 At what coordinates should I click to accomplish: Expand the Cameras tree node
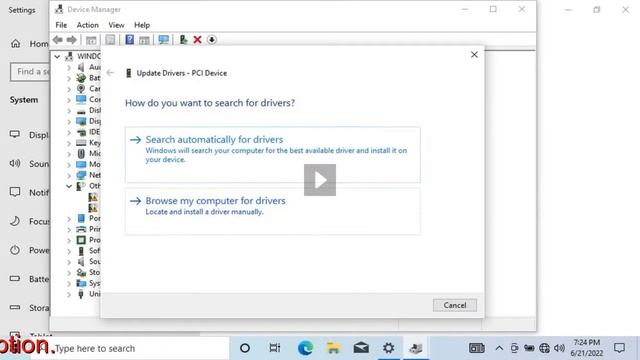point(69,89)
